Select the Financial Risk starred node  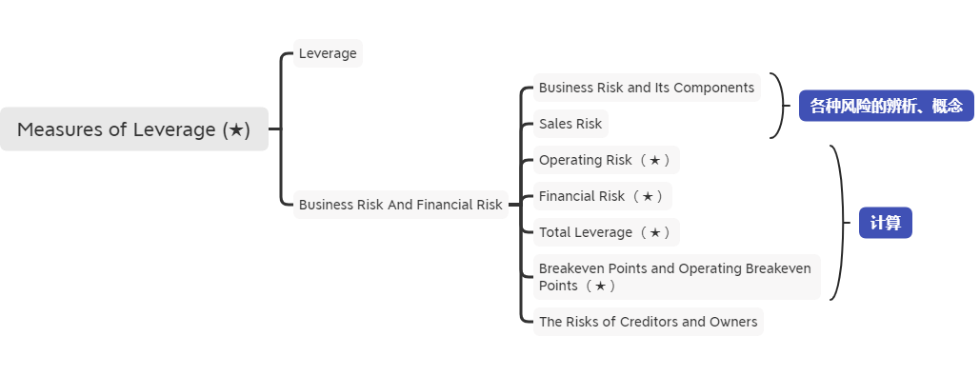(603, 196)
